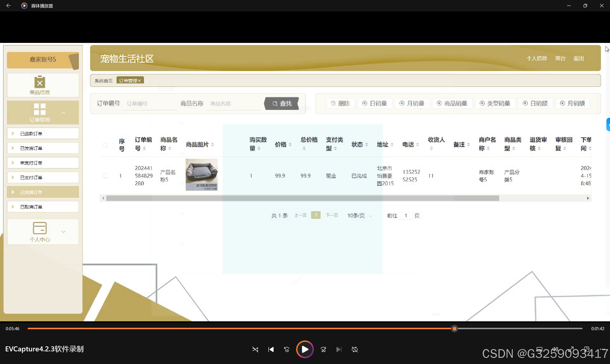The image size is (610, 364).
Task: Select page 1 in pagination
Action: tap(316, 215)
